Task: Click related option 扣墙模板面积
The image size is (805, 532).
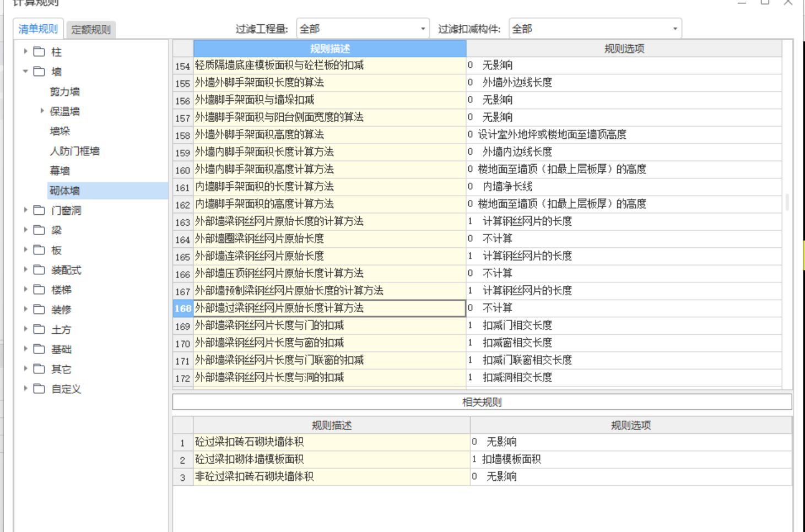Action: (x=511, y=459)
